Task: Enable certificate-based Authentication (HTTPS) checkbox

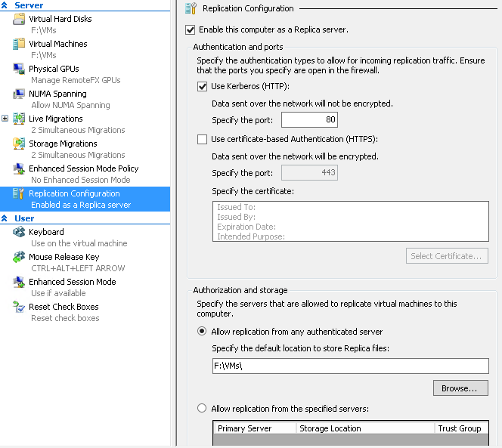Action: pyautogui.click(x=202, y=139)
